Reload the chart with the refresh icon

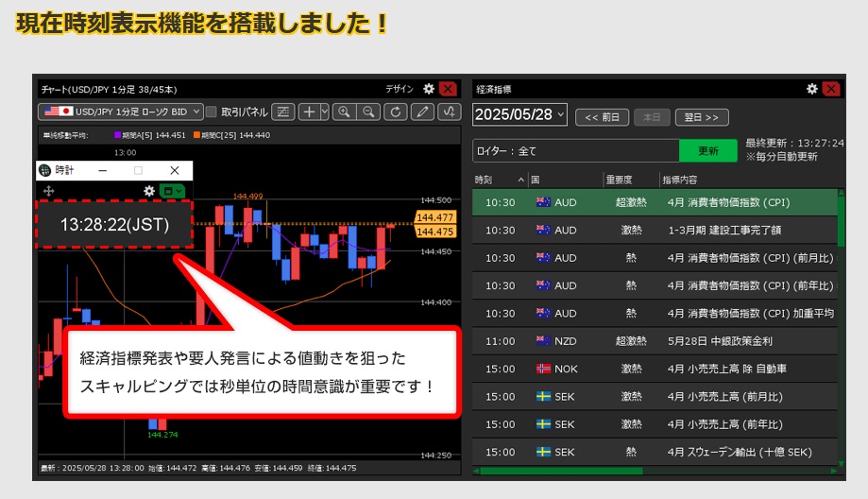tap(395, 112)
